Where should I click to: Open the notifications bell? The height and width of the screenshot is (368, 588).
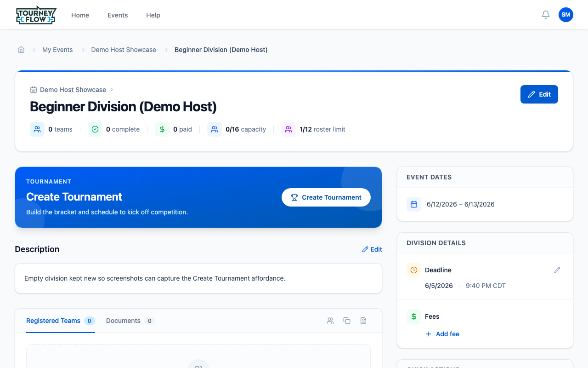546,15
